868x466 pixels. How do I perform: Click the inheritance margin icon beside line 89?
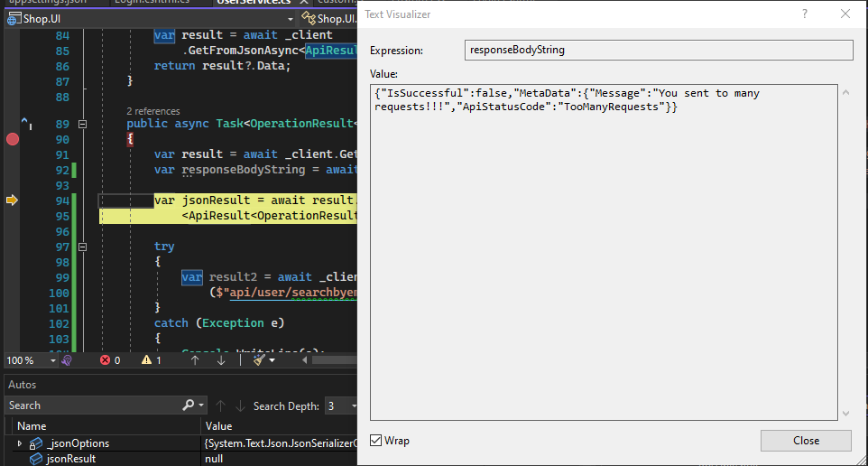point(26,123)
